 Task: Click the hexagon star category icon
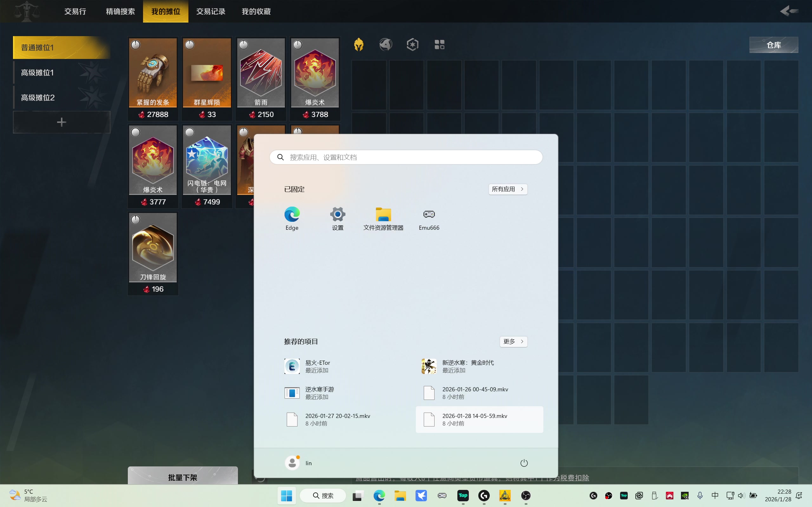[412, 45]
